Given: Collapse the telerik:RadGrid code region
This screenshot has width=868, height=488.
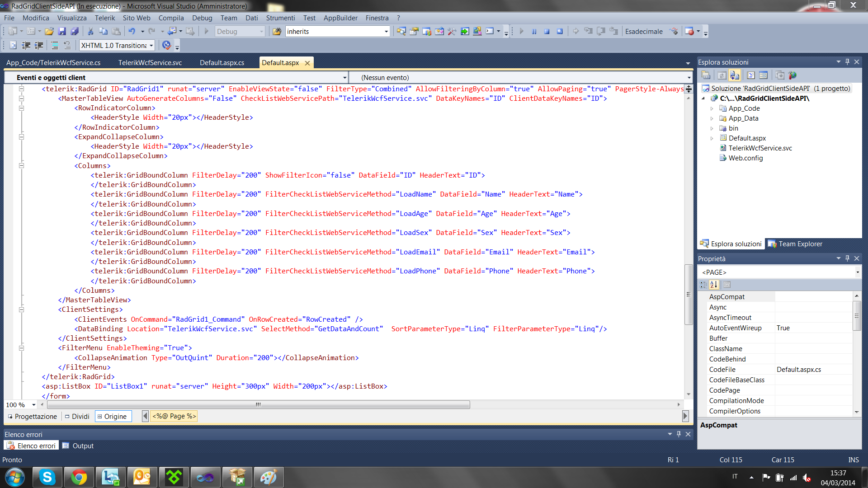Looking at the screenshot, I should coord(21,89).
